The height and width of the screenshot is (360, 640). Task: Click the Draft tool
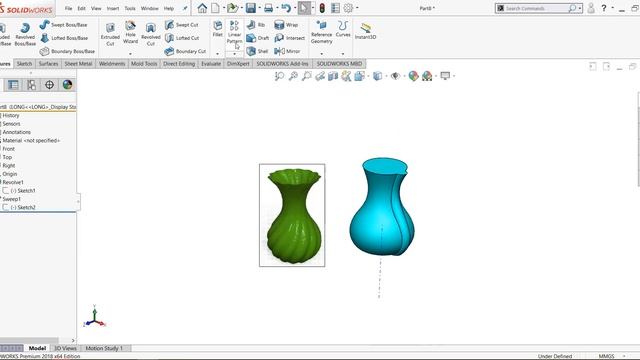[258, 38]
